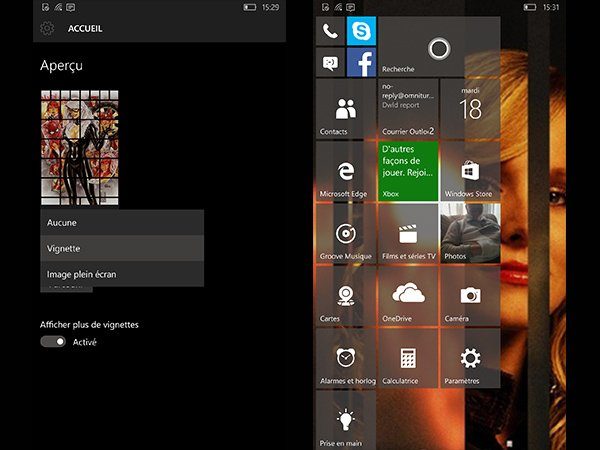600x450 pixels.
Task: Choose Image plein écran option
Action: click(x=122, y=274)
